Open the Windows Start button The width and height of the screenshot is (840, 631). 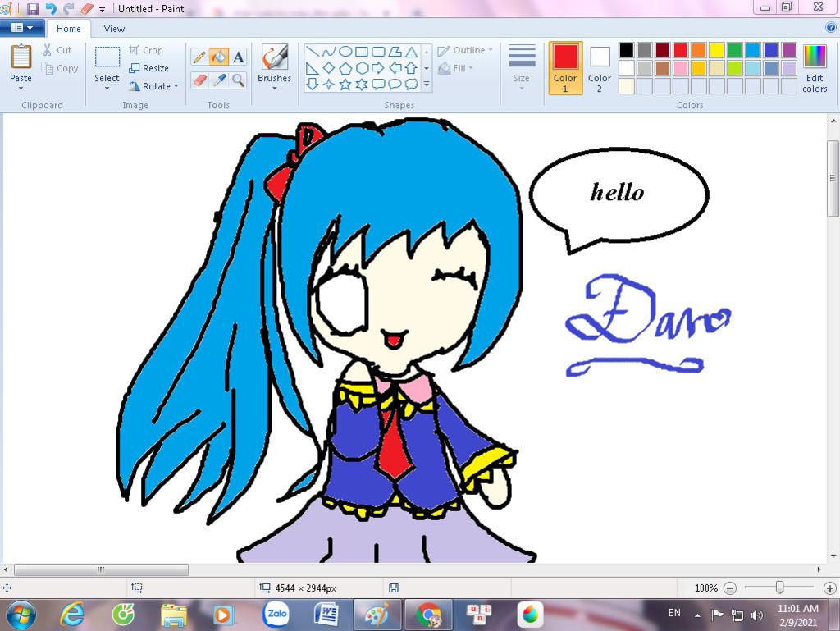[x=21, y=615]
